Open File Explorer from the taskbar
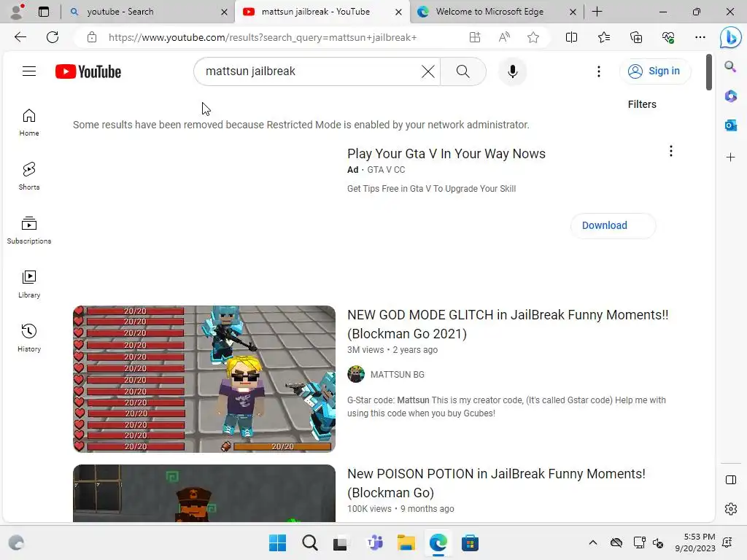The image size is (747, 560). (x=406, y=542)
